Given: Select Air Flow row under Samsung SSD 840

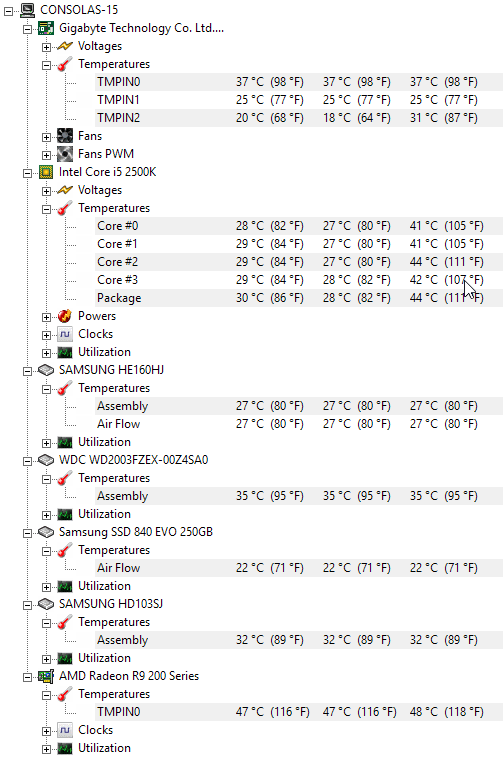Looking at the screenshot, I should 299,568.
